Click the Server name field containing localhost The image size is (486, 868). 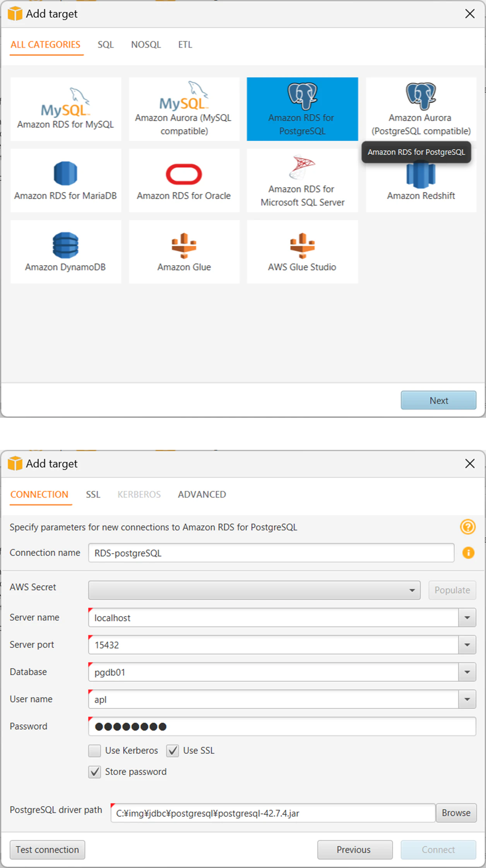pyautogui.click(x=274, y=618)
